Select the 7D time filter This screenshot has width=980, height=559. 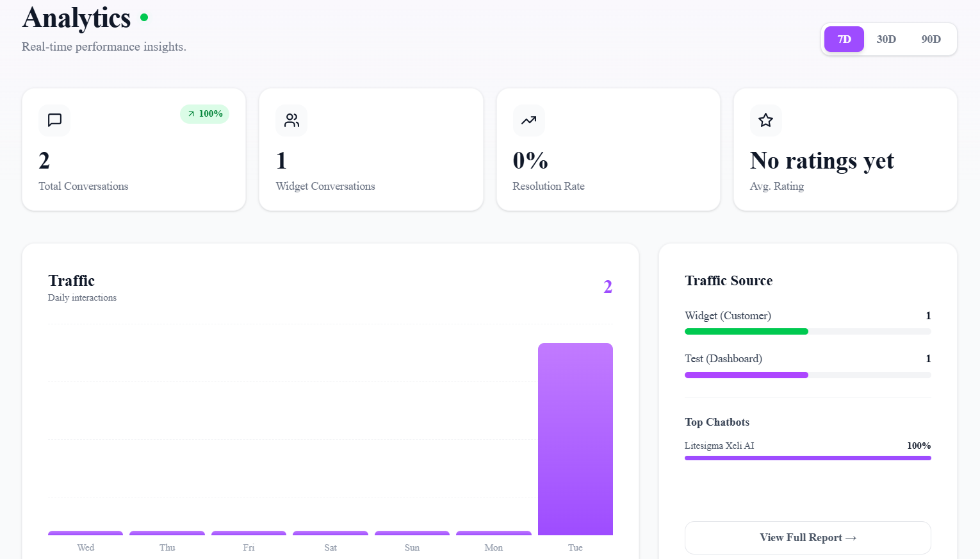844,39
